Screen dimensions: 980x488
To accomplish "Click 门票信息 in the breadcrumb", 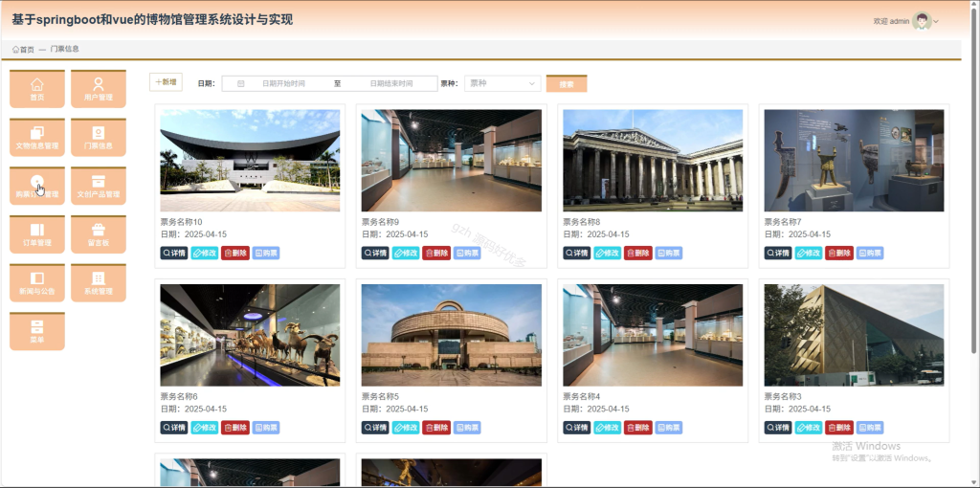I will coord(64,49).
